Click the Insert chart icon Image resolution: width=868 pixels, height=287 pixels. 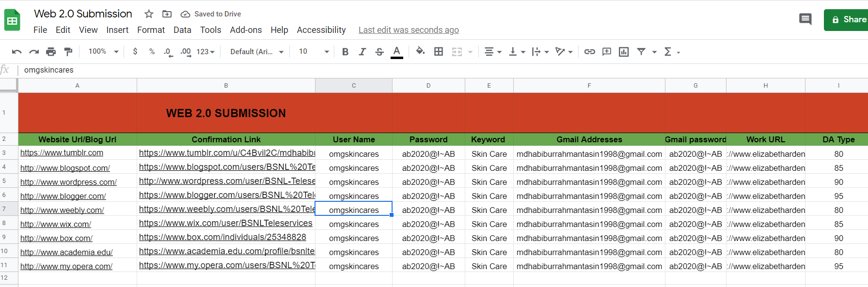(624, 52)
